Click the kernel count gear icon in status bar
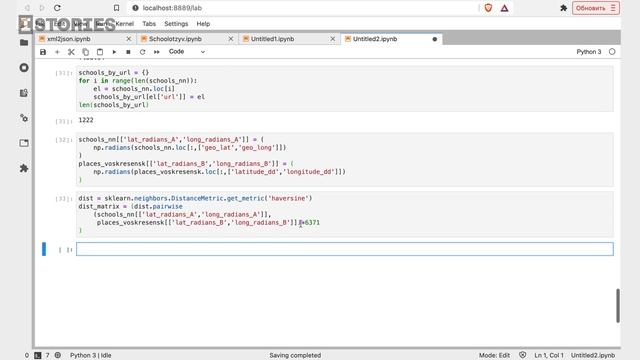This screenshot has width=640, height=360. pos(58,355)
